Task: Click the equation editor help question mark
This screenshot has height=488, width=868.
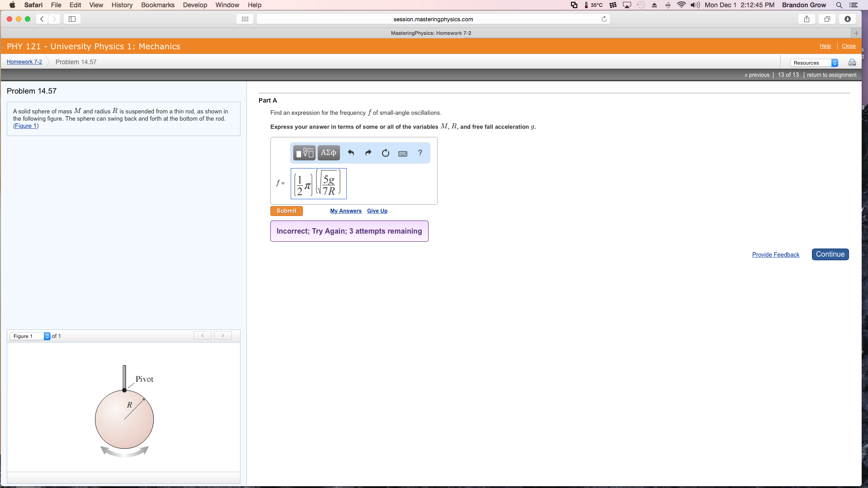Action: [x=420, y=153]
